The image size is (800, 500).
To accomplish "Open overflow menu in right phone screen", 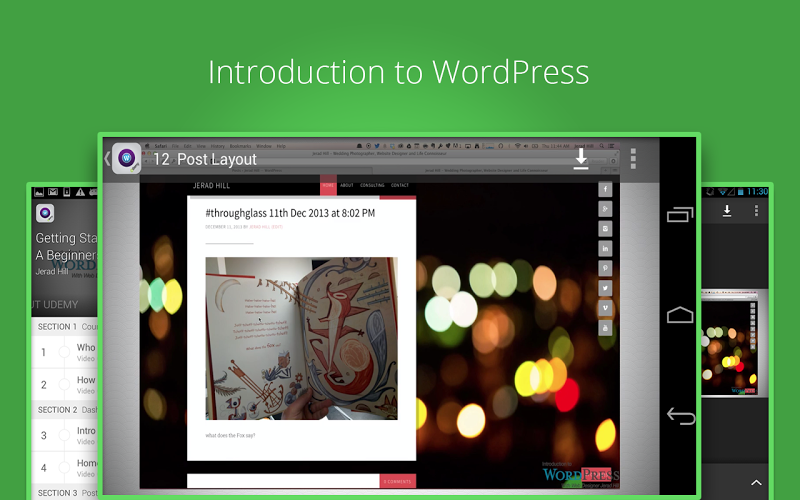I will coord(756,210).
